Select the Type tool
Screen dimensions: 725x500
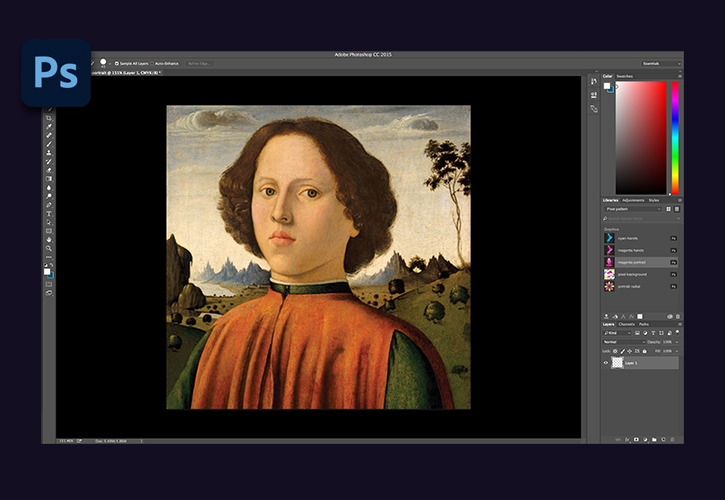click(49, 214)
